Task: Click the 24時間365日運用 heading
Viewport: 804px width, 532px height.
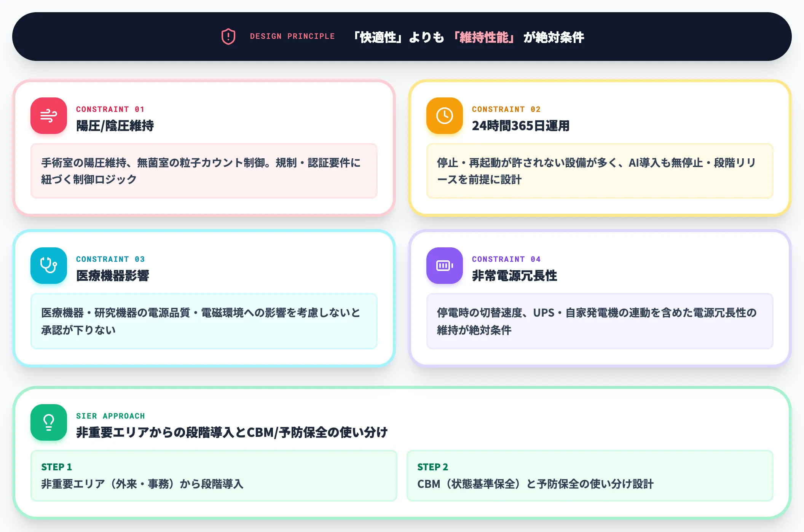Action: pyautogui.click(x=521, y=126)
